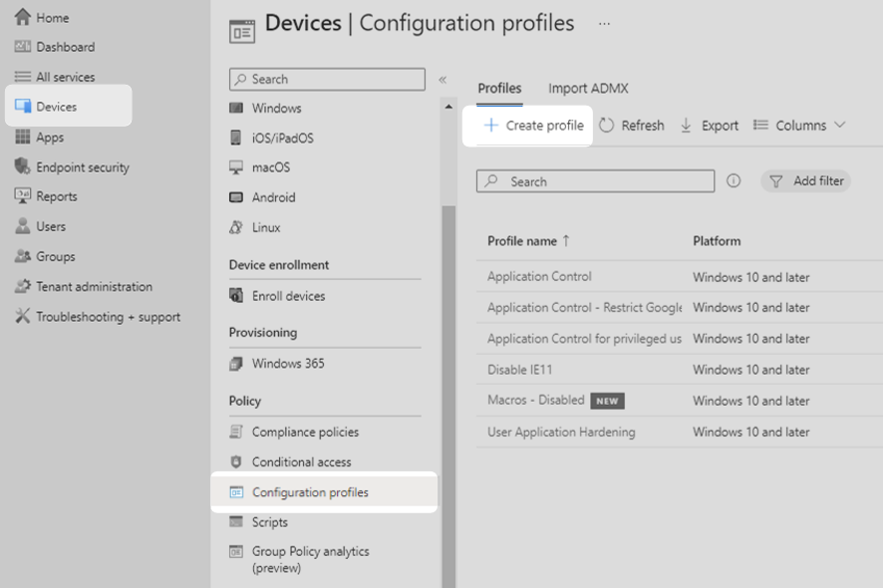Image resolution: width=883 pixels, height=588 pixels.
Task: Switch to the Import ADMX tab
Action: 589,88
